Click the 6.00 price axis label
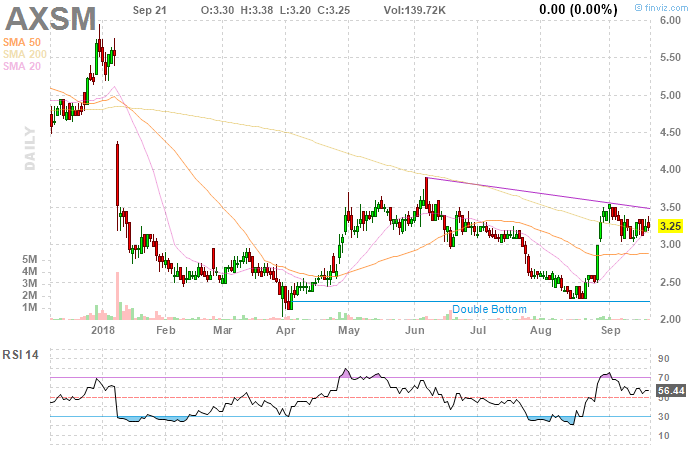 670,20
